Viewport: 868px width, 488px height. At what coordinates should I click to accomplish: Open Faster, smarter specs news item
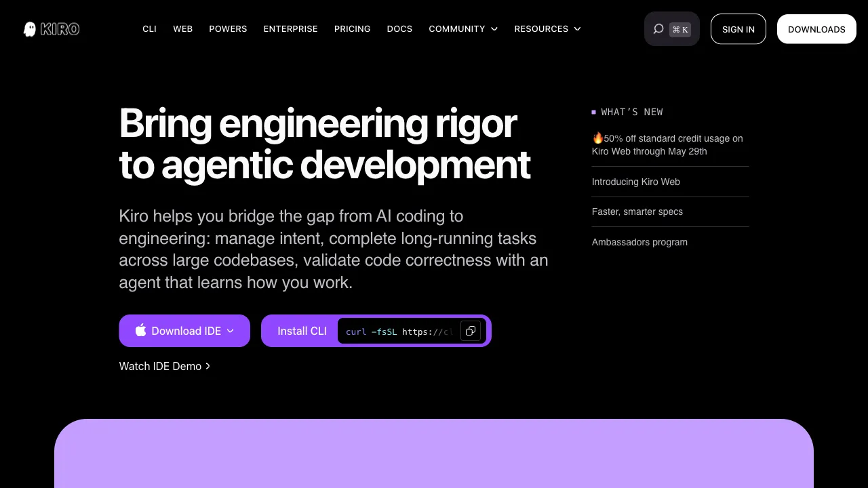click(x=637, y=211)
